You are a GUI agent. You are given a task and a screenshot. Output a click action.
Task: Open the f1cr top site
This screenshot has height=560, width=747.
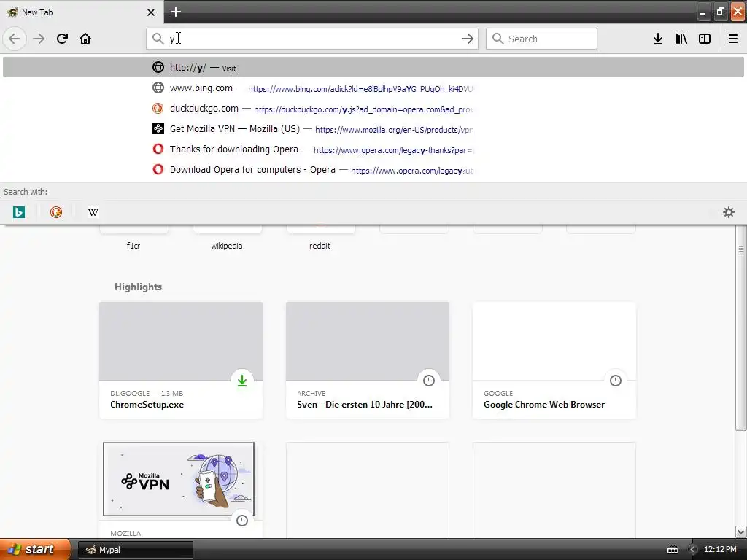(133, 239)
